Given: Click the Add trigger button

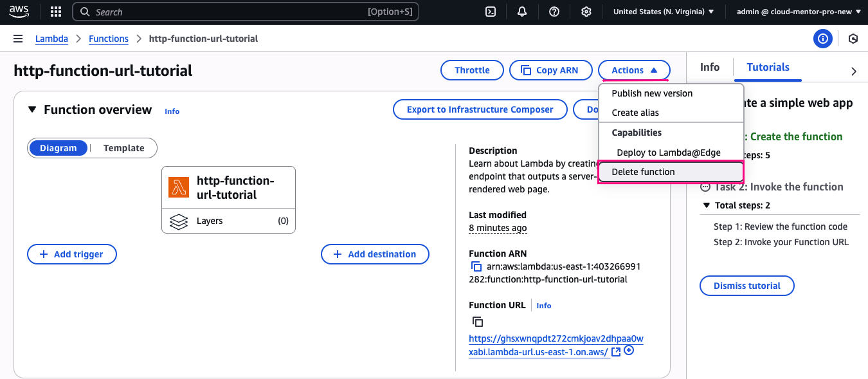Looking at the screenshot, I should coord(72,254).
